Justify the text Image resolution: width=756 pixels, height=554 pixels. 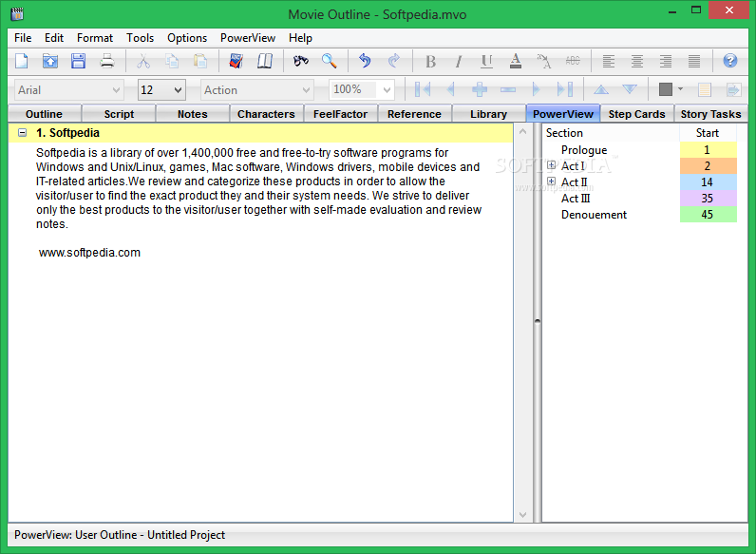pyautogui.click(x=694, y=61)
